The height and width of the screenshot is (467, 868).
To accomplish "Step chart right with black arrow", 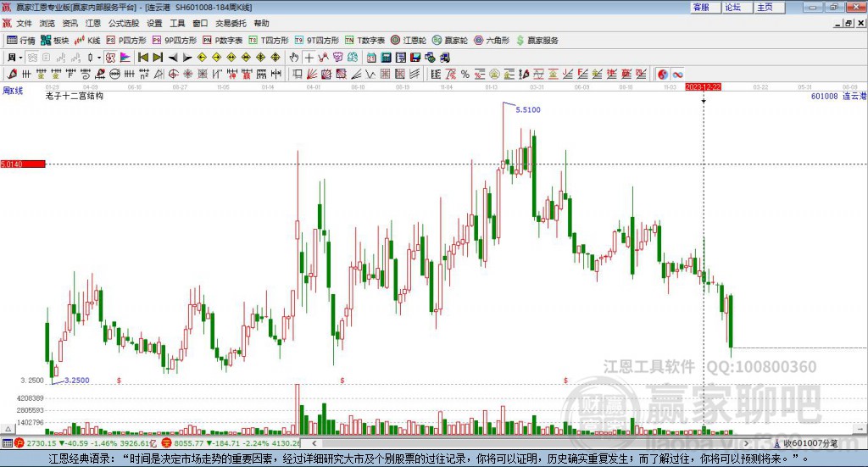I will pos(187,58).
